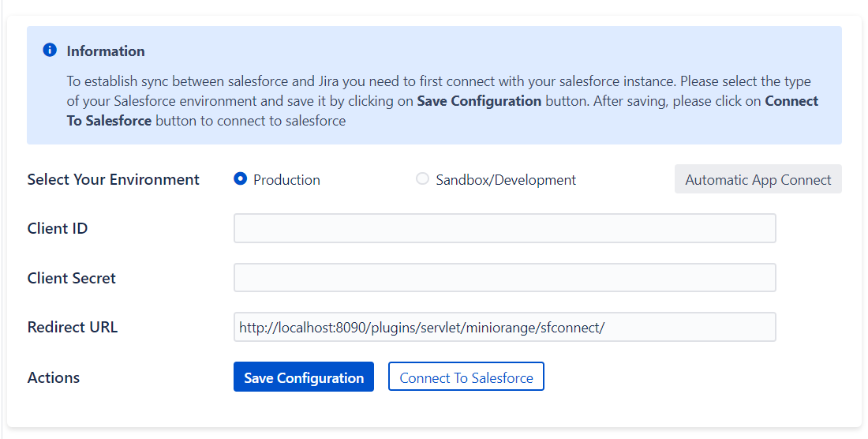Click the Redirect URL field
Screen dimensions: 868x439
click(504, 327)
